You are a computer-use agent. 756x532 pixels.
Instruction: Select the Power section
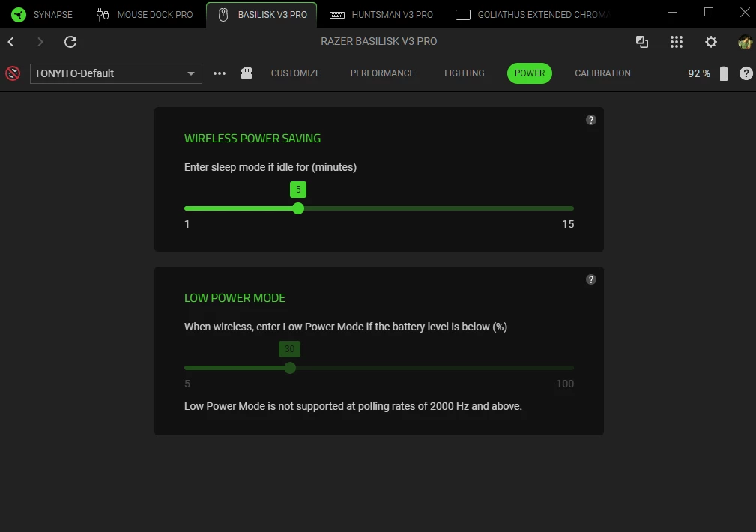[x=530, y=73]
